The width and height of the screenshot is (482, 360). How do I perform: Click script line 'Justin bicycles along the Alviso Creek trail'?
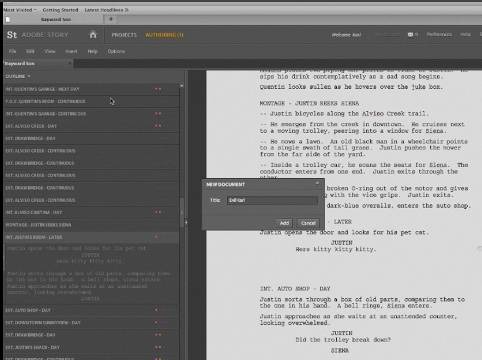tap(344, 114)
